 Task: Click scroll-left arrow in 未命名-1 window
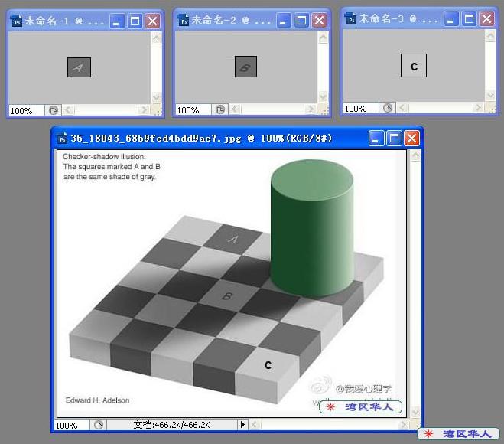pos(68,110)
